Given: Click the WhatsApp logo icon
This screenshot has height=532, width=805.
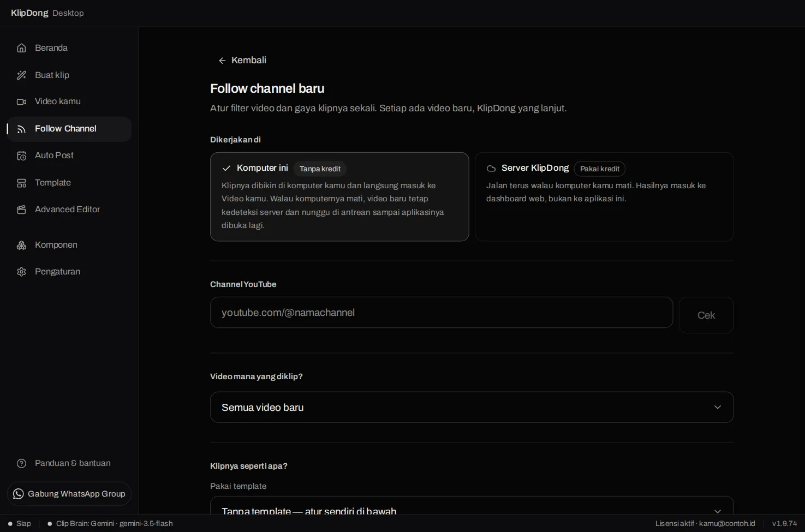Looking at the screenshot, I should 19,494.
